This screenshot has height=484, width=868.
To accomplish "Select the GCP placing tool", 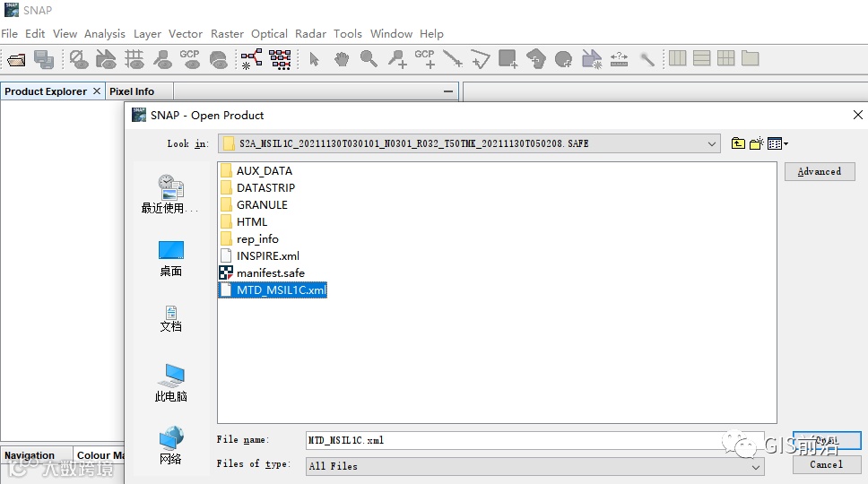I will 425,58.
